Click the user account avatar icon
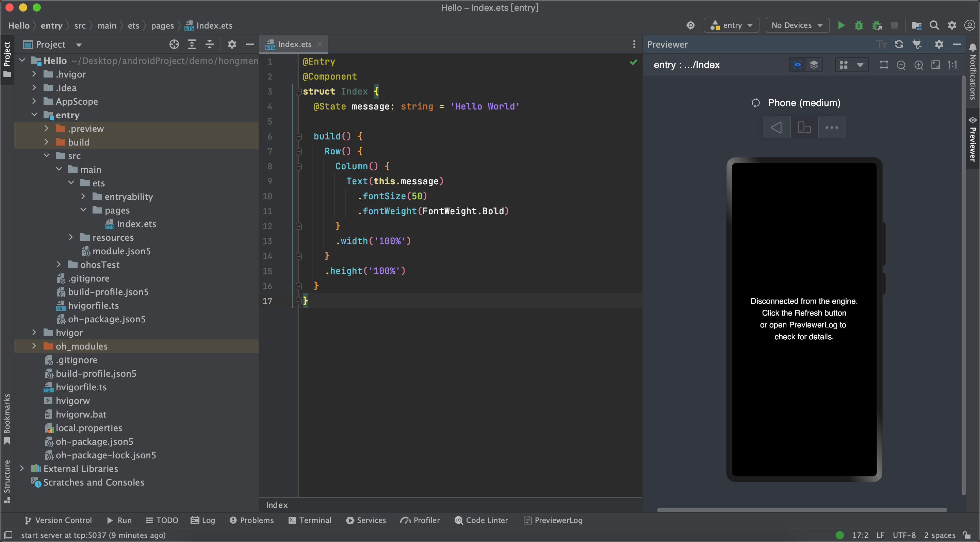This screenshot has height=542, width=980. click(x=969, y=26)
